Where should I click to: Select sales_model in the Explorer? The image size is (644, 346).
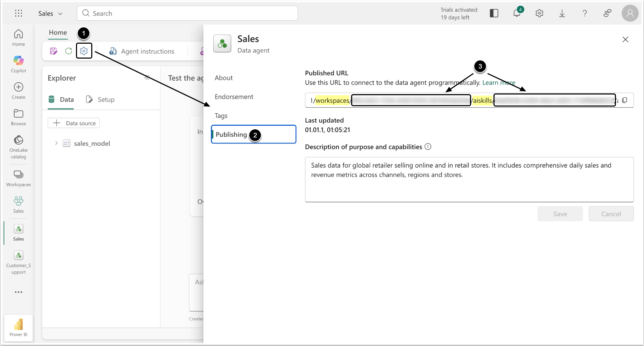tap(92, 144)
